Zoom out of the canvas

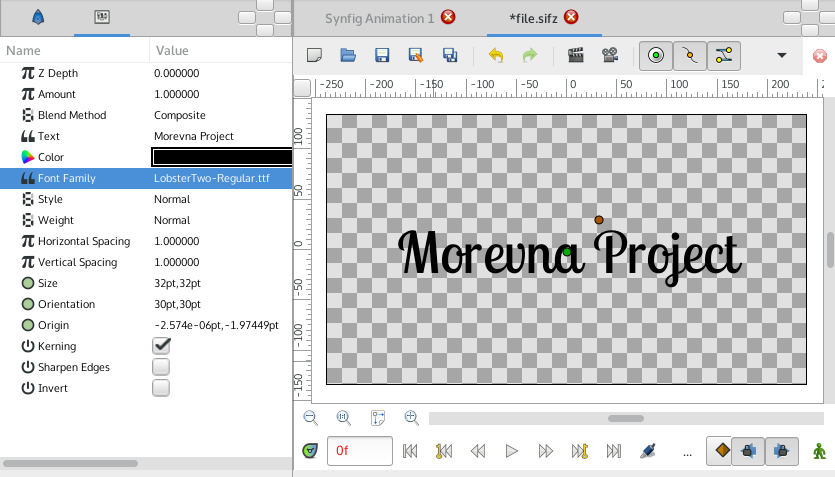pyautogui.click(x=310, y=418)
